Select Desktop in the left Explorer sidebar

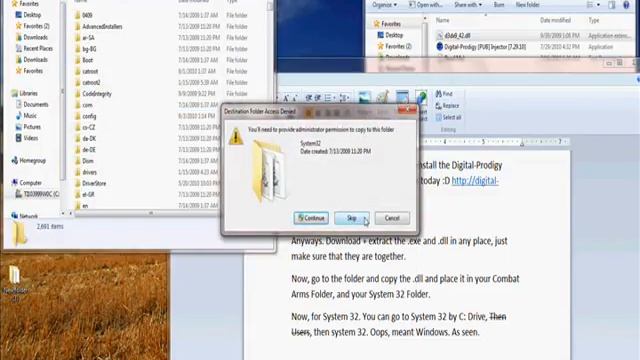(x=28, y=15)
